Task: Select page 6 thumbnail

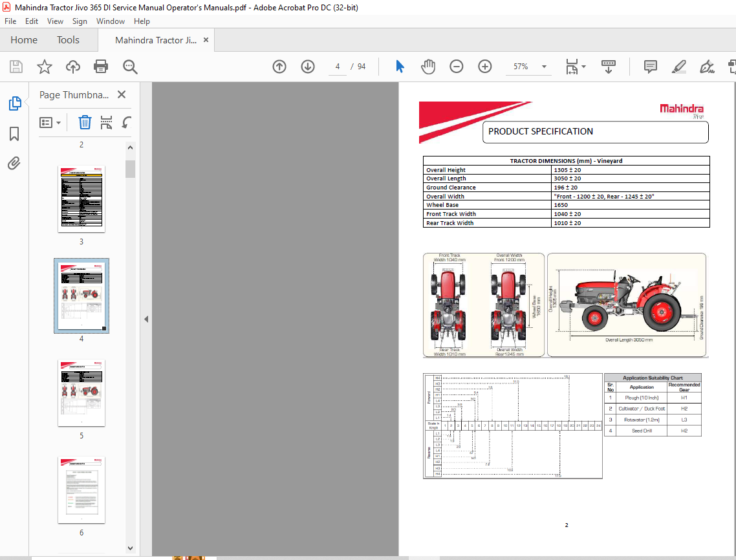Action: (x=81, y=490)
